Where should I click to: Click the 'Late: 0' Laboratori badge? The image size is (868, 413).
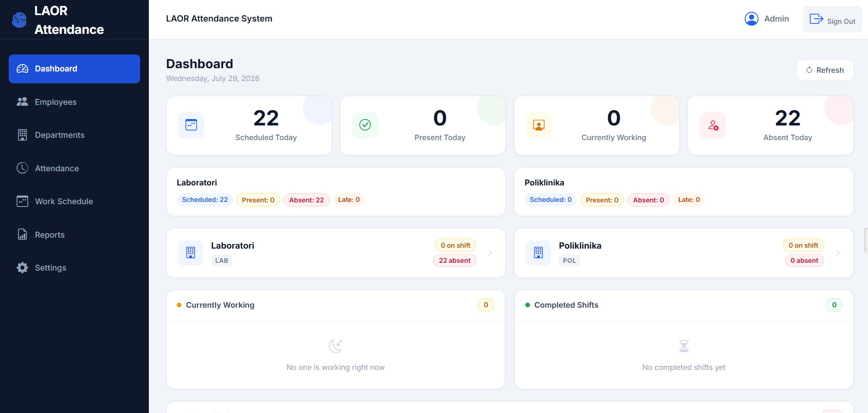pyautogui.click(x=349, y=200)
